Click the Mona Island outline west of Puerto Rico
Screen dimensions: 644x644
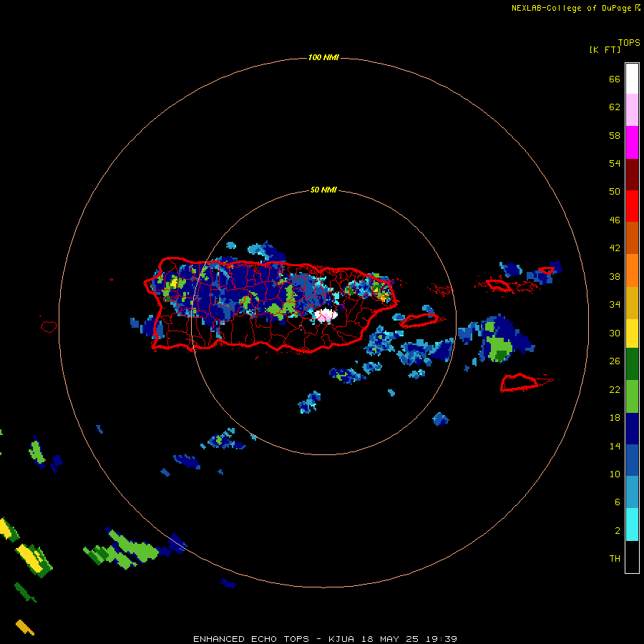point(49,327)
